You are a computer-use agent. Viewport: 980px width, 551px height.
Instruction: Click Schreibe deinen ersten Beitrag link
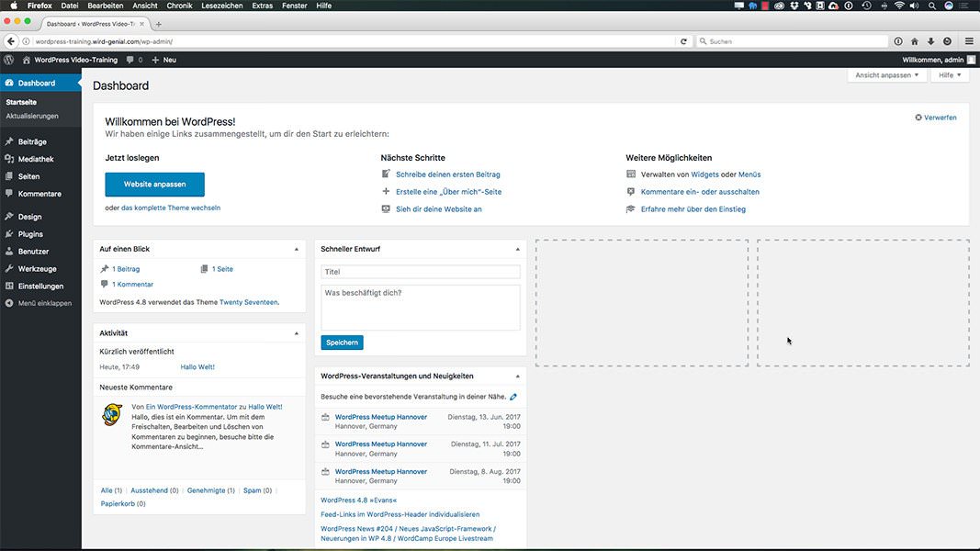(447, 174)
